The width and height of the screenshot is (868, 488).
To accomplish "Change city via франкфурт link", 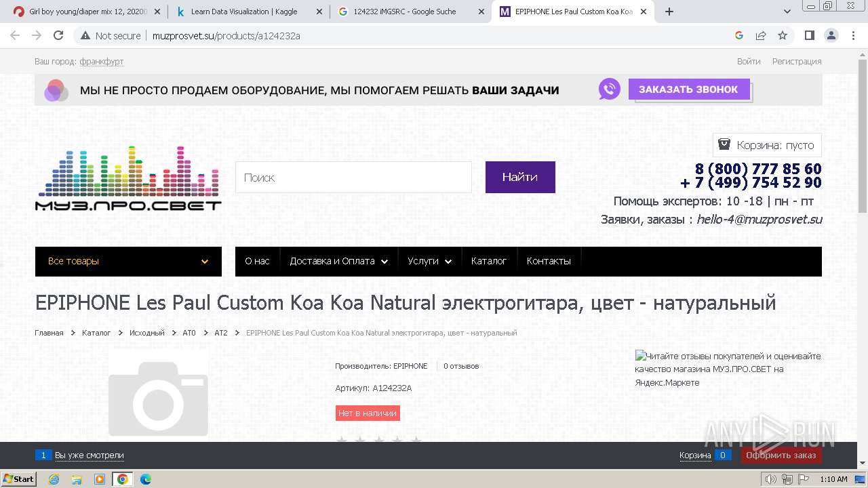I will [101, 61].
